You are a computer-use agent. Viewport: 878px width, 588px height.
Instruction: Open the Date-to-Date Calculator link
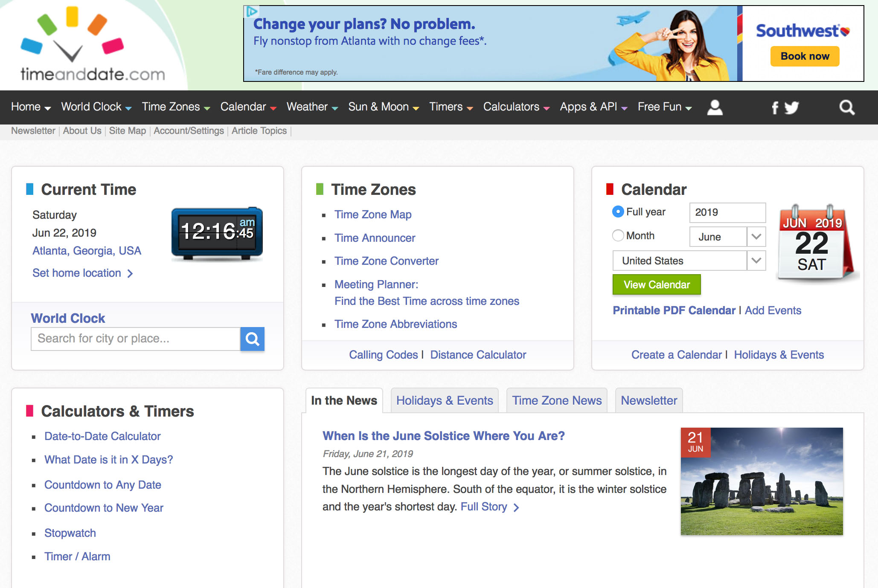102,436
